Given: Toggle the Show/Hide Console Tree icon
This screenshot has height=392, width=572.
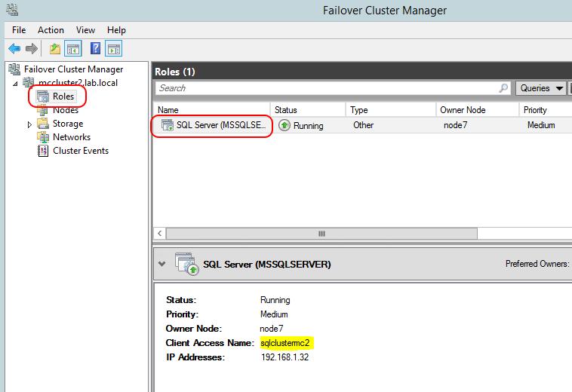Looking at the screenshot, I should tap(73, 48).
